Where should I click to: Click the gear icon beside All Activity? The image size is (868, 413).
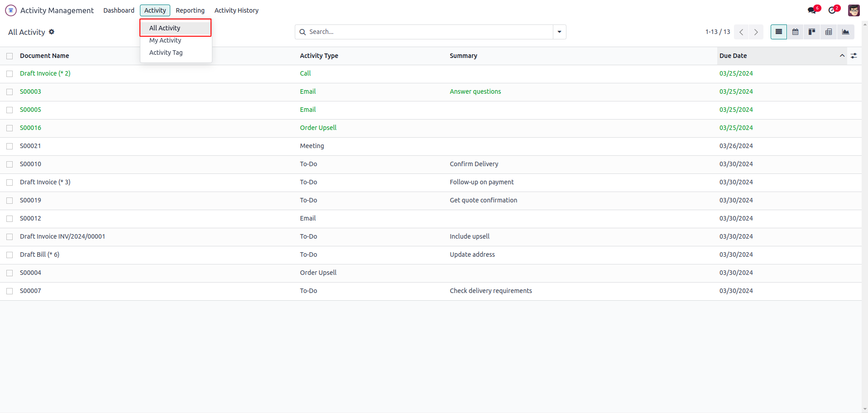(52, 32)
